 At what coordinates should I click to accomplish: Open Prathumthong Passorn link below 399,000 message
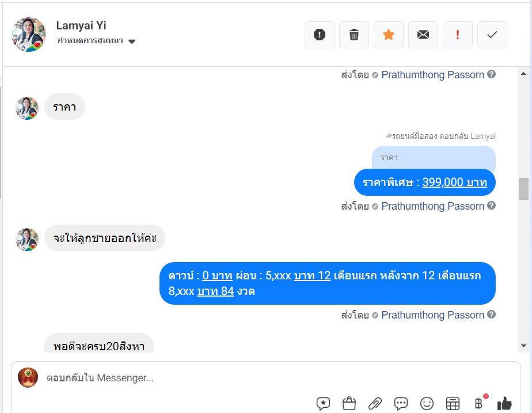[432, 206]
